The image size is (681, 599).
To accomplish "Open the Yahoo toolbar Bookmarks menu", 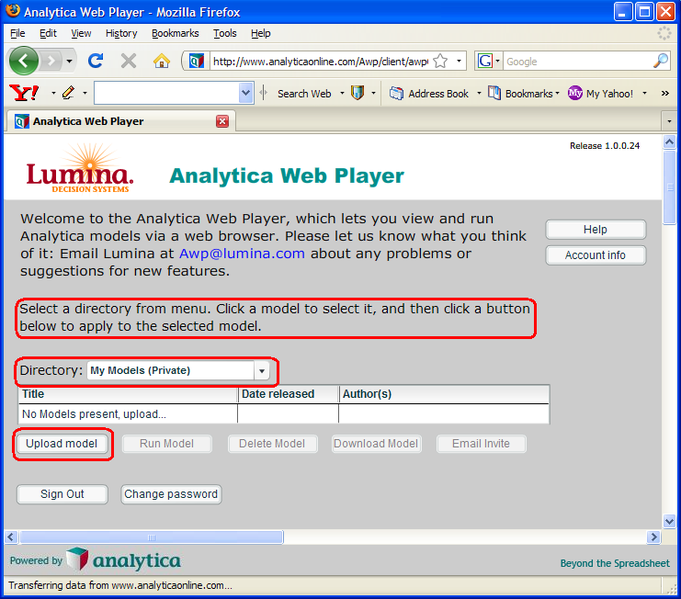I will pos(523,93).
